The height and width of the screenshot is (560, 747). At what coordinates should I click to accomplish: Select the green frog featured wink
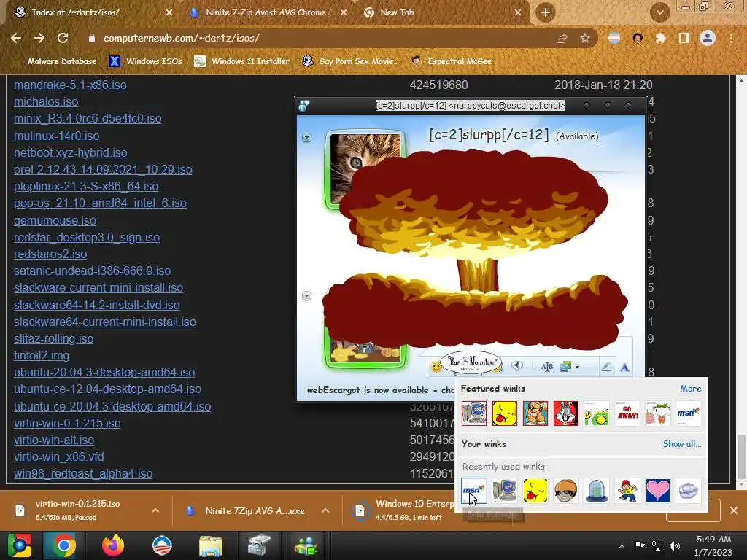(x=597, y=413)
